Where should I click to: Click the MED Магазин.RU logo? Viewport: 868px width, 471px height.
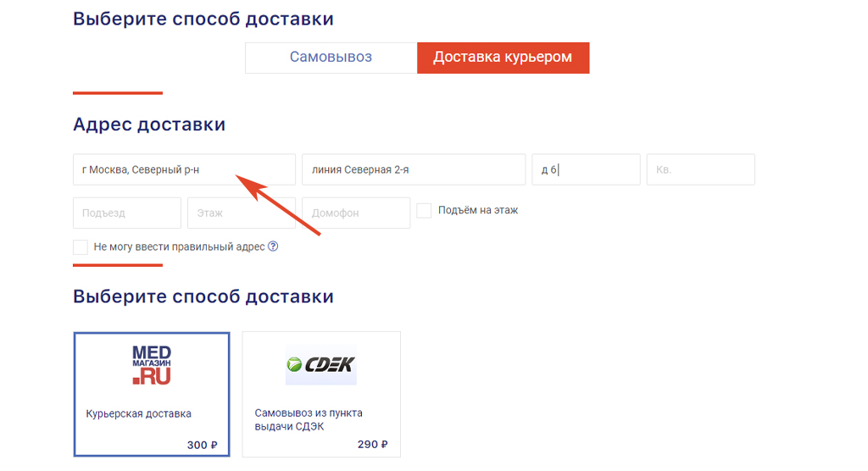(x=152, y=365)
